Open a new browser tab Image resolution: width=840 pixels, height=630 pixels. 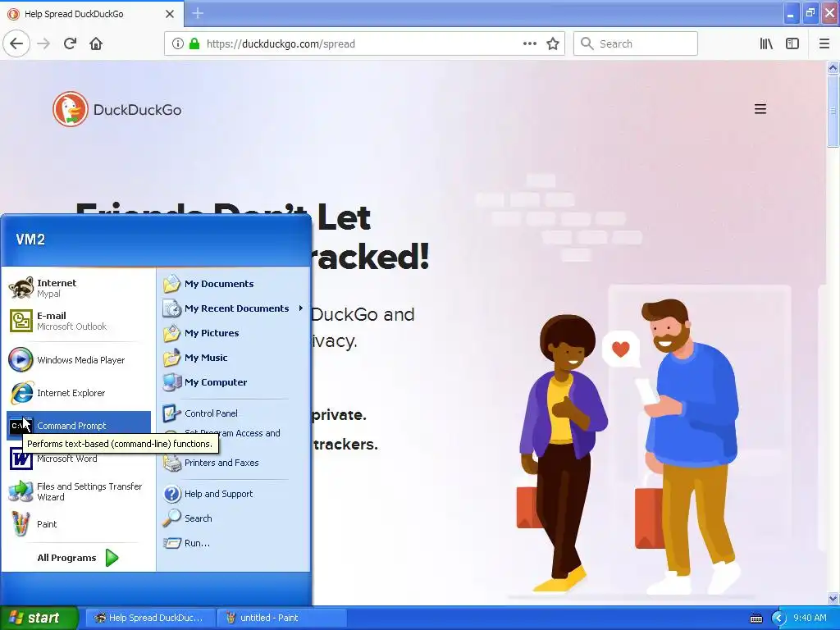(x=198, y=13)
